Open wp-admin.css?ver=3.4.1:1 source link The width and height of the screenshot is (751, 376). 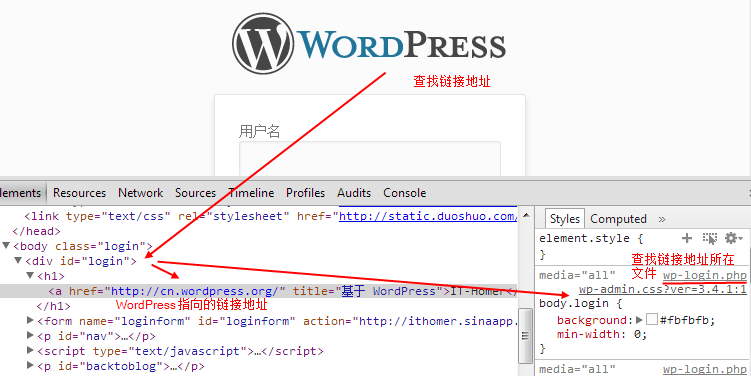click(662, 289)
